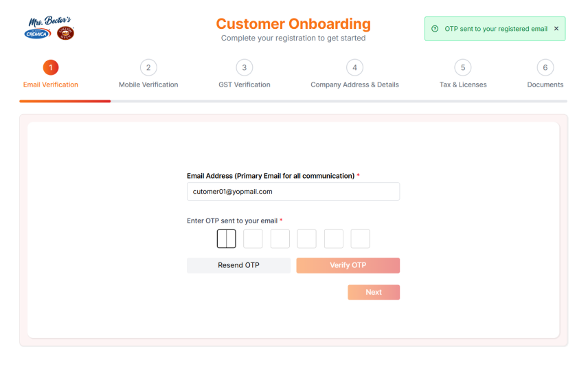Screen dimensions: 588x382
Task: Open Tax & Licenses step label
Action: tap(463, 85)
